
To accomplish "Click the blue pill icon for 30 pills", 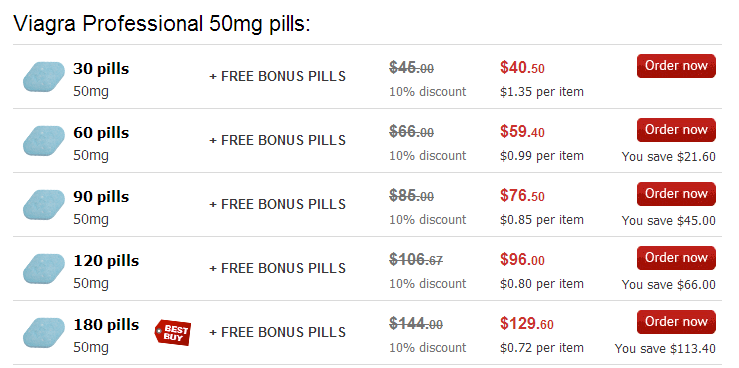I will [44, 76].
